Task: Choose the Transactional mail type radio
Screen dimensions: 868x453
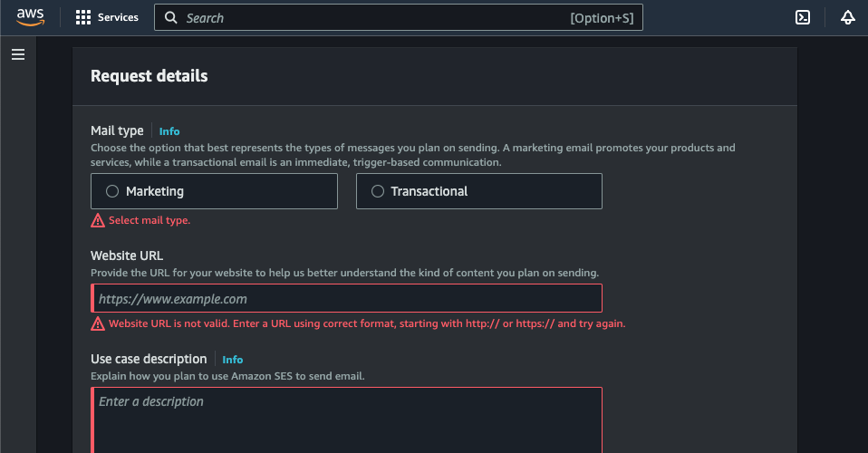Action: (x=378, y=191)
